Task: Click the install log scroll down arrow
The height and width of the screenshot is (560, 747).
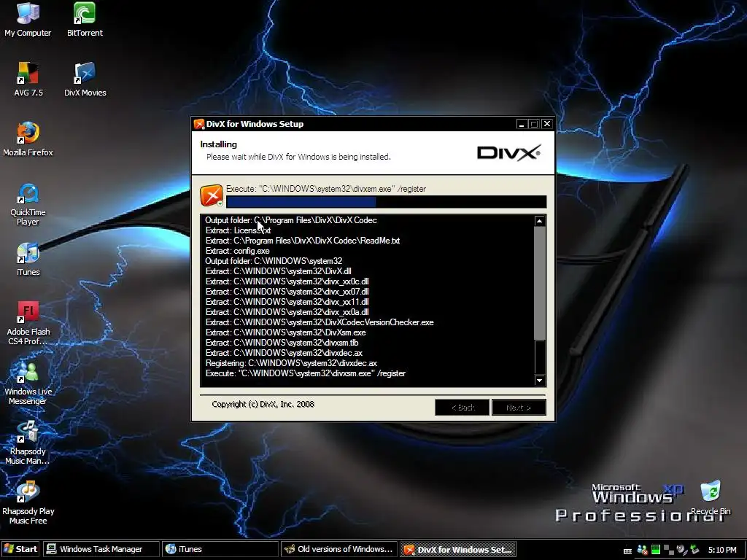Action: point(539,380)
